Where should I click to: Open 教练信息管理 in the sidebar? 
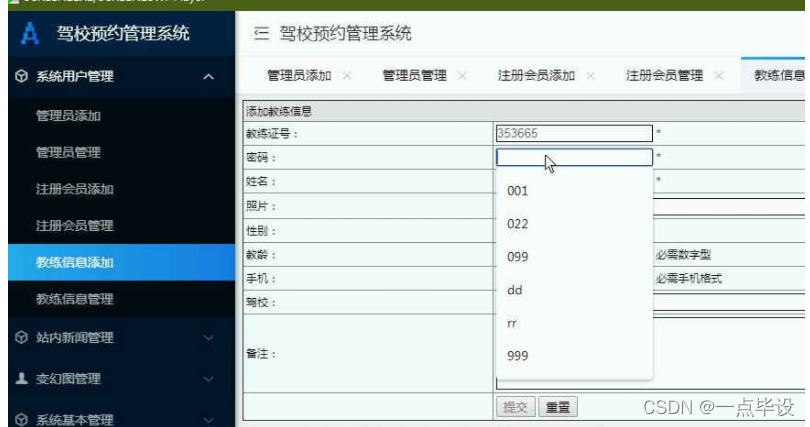(x=75, y=299)
